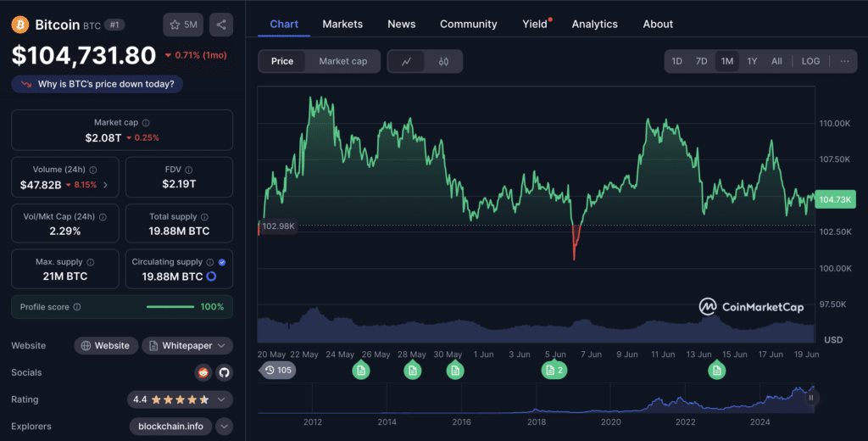Click the verified checkmark badge on Circulating supply

(222, 262)
